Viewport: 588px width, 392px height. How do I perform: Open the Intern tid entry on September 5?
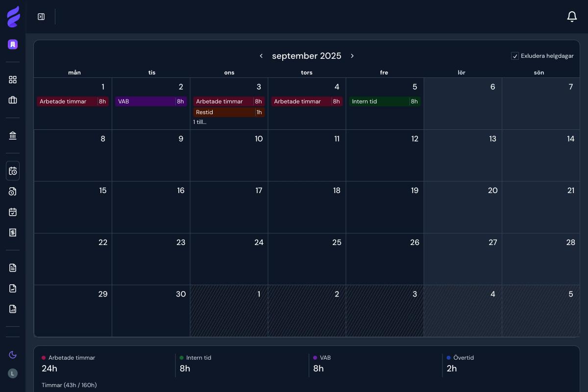click(384, 101)
